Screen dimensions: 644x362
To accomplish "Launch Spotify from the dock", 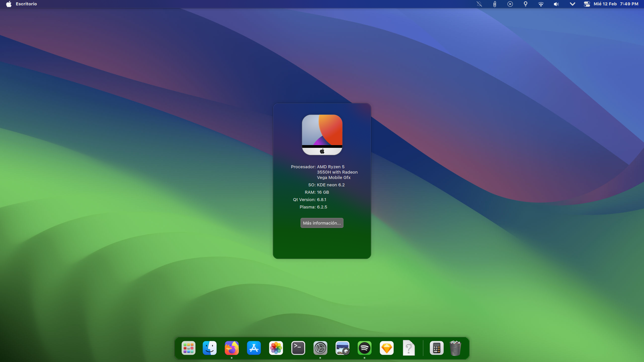I will 365,348.
